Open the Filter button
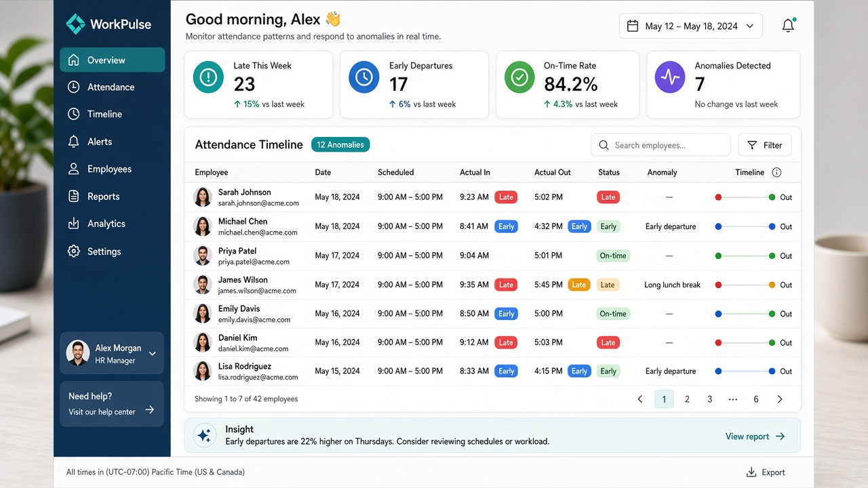The width and height of the screenshot is (868, 488). 765,145
